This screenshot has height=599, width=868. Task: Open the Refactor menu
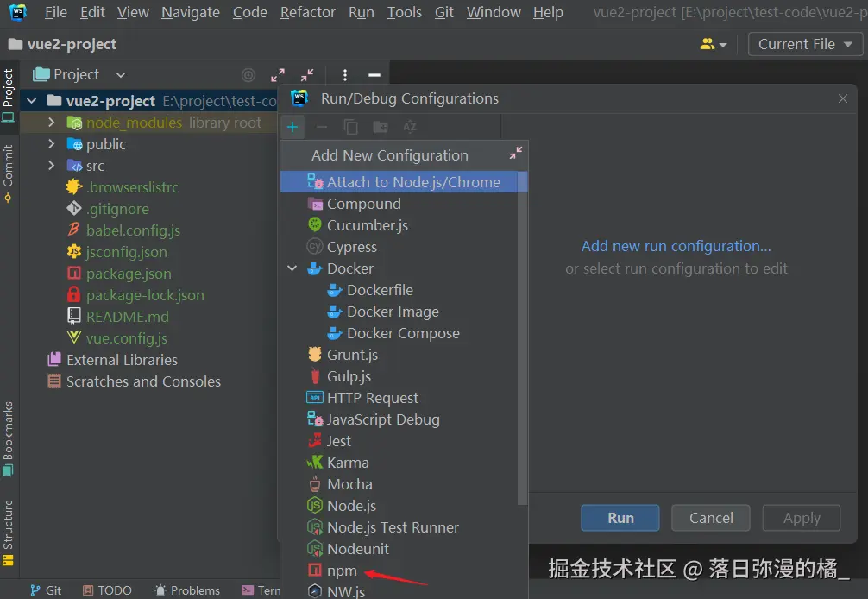click(x=307, y=12)
